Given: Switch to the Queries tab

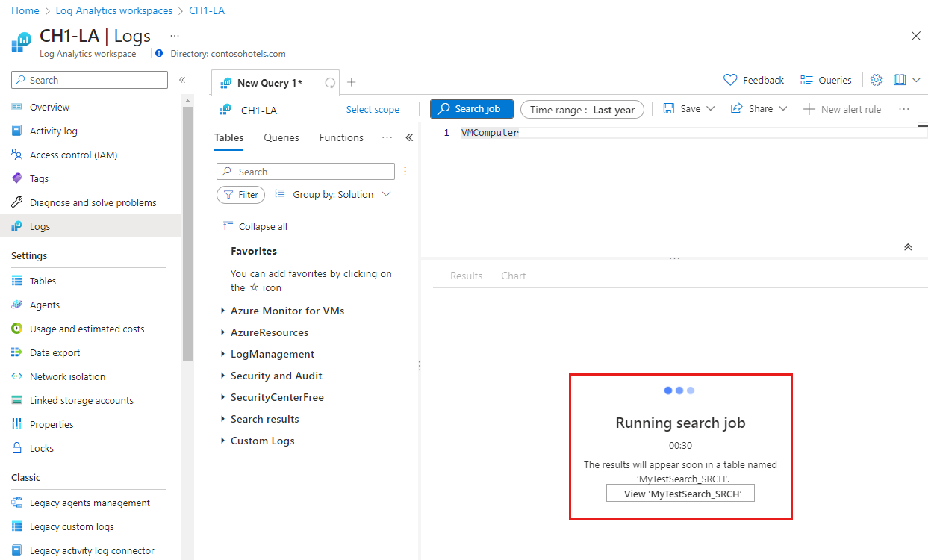Looking at the screenshot, I should pos(281,137).
